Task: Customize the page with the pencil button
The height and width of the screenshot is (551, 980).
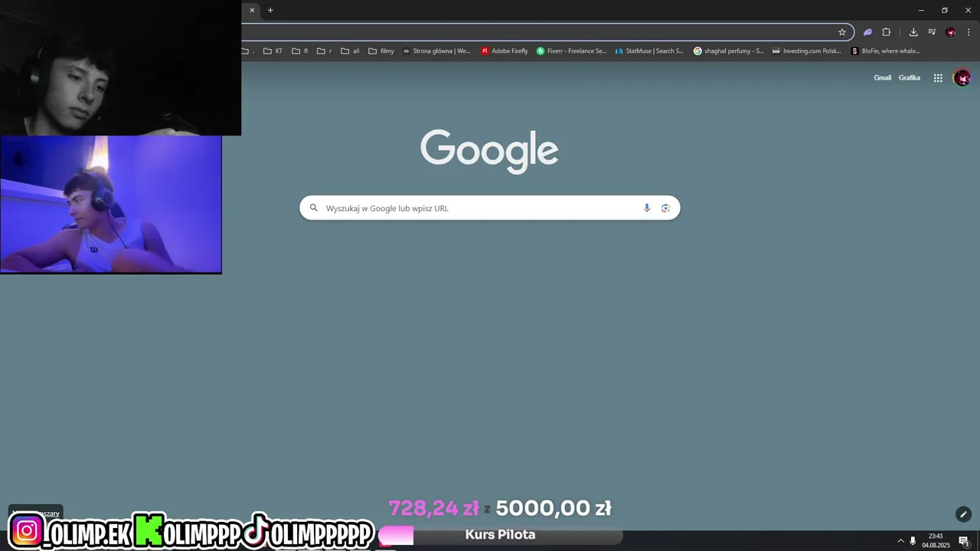Action: click(x=963, y=514)
